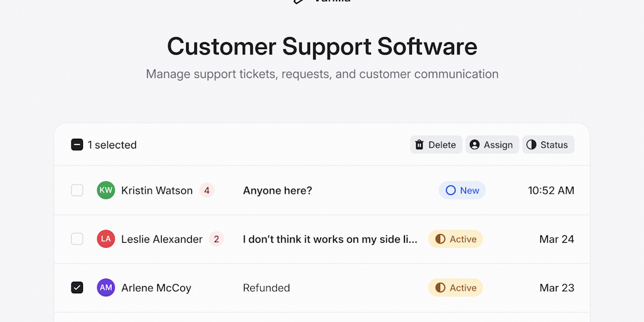Click Leslie Alexander's red LA avatar
This screenshot has height=322, width=644.
pyautogui.click(x=106, y=239)
